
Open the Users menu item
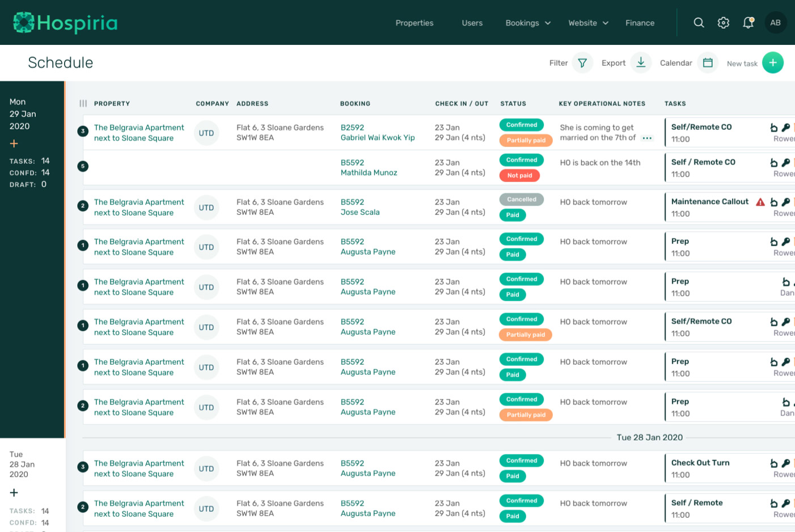coord(472,23)
